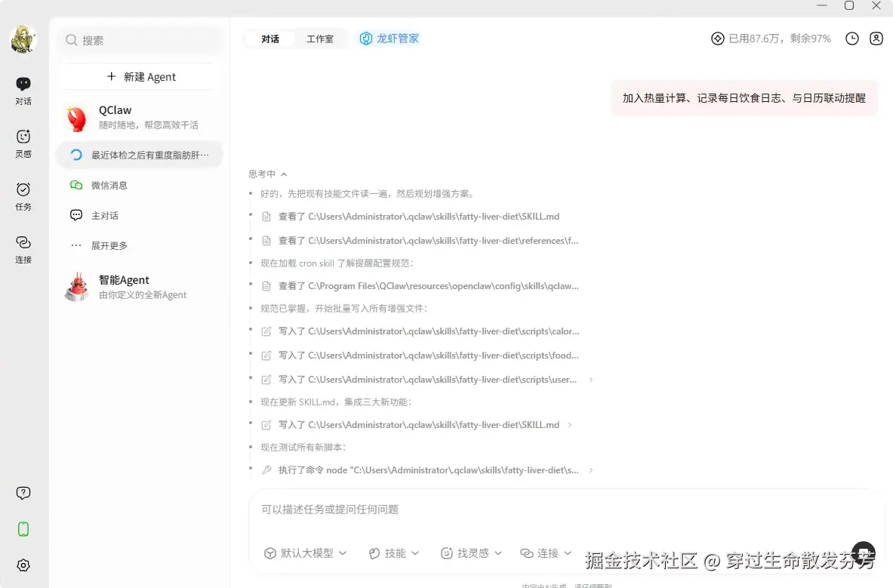Image resolution: width=893 pixels, height=588 pixels.
Task: Click the 新建 Agent button
Action: coord(140,76)
